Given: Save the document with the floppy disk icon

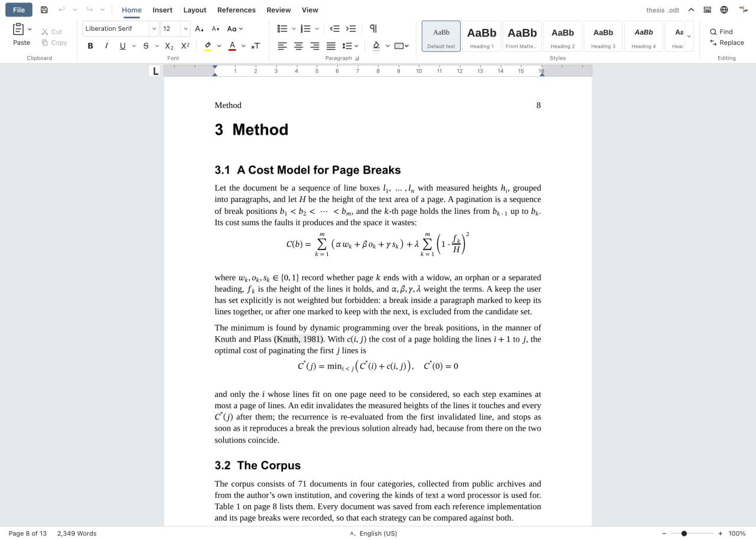Looking at the screenshot, I should 44,10.
